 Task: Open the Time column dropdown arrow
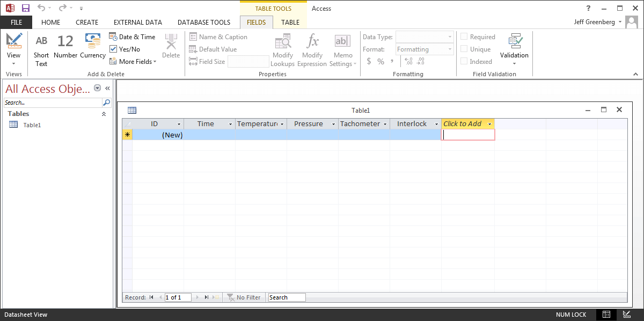[230, 124]
